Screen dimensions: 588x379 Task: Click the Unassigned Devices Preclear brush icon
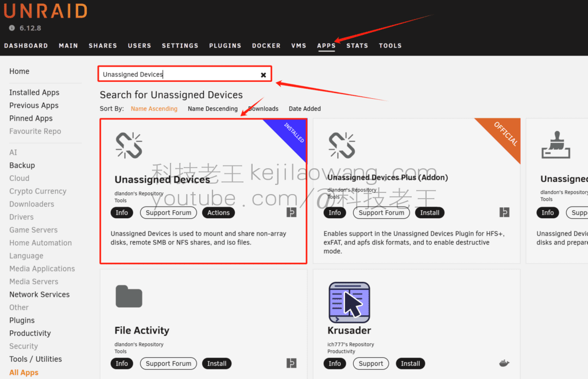[x=556, y=145]
